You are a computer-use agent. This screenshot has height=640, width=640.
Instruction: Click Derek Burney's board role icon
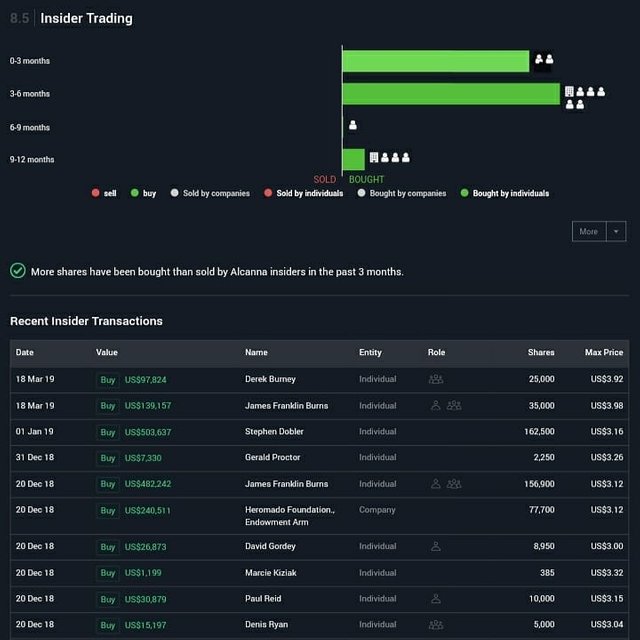(436, 379)
